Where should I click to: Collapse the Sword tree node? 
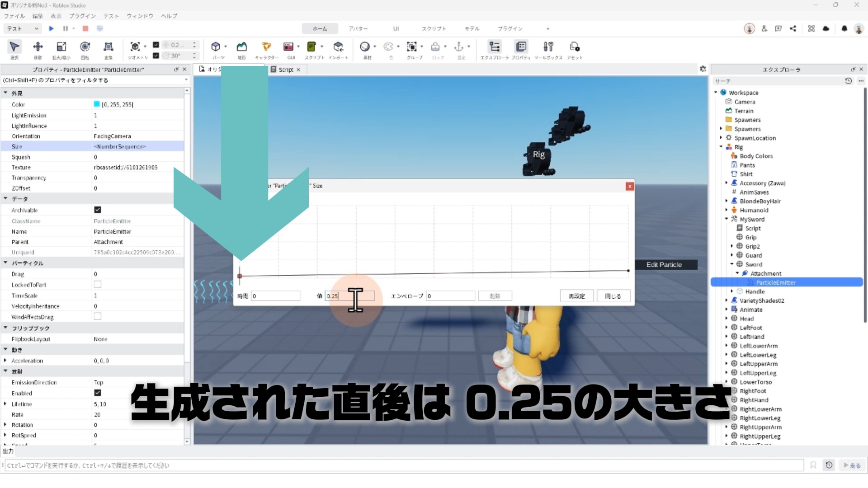pos(732,264)
